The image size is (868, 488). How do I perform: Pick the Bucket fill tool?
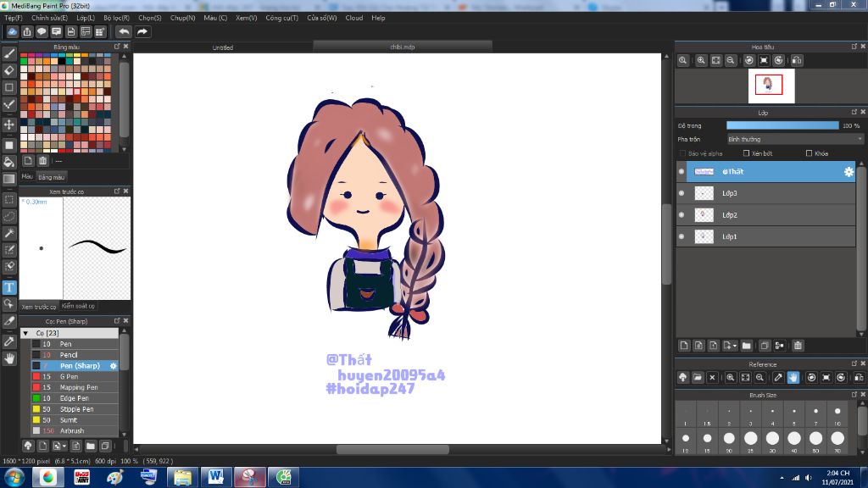coord(9,162)
